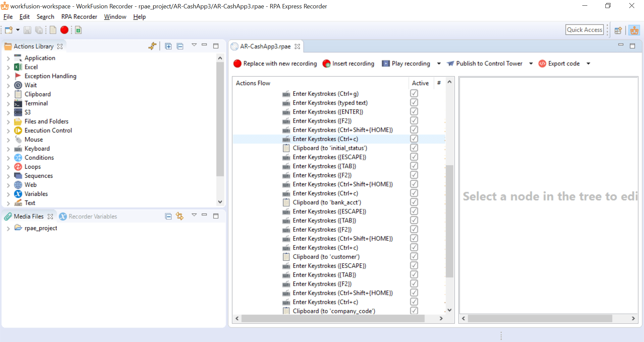Click the Save toolbar icon
Viewport: 644px width, 342px height.
(28, 30)
